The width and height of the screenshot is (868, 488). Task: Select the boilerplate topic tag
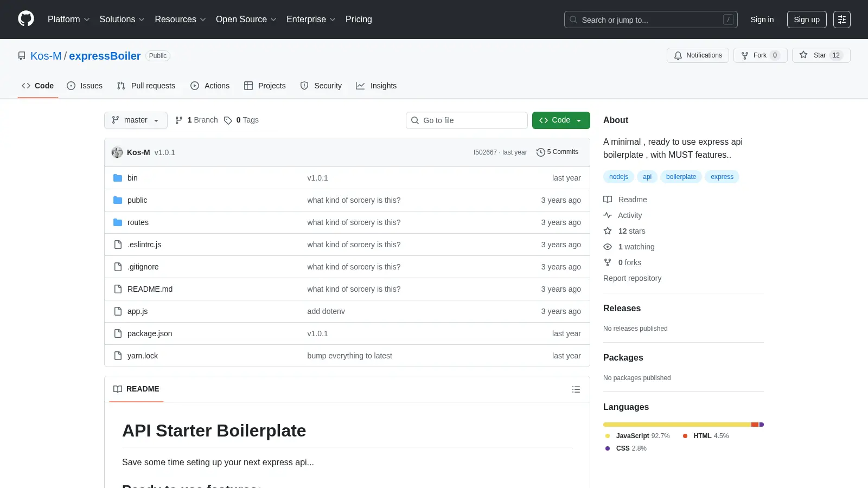(x=681, y=177)
